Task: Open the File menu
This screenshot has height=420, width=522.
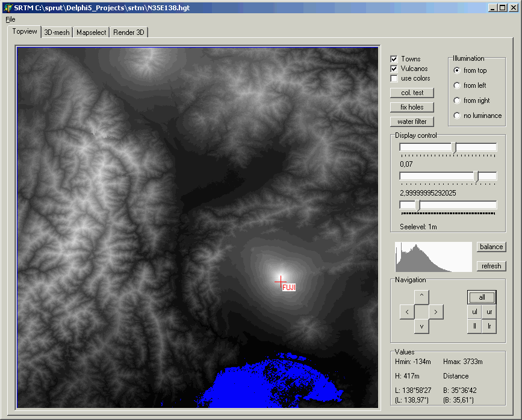Action: coord(10,19)
